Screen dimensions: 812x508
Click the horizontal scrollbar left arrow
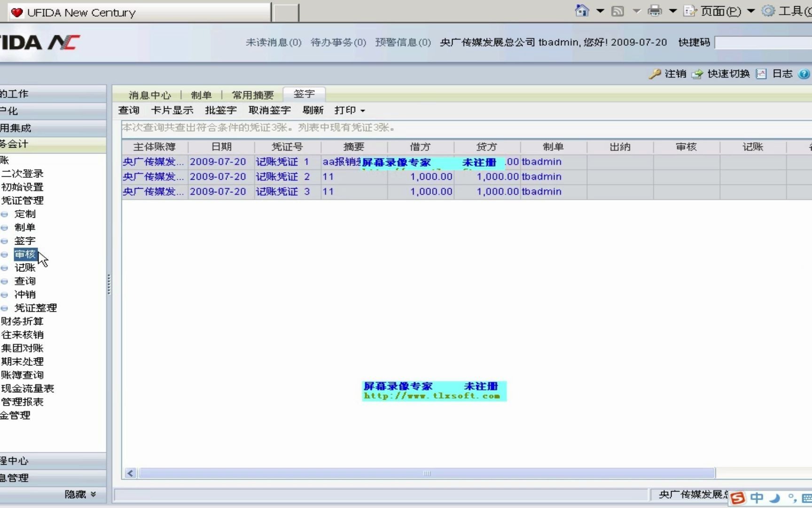(x=130, y=473)
